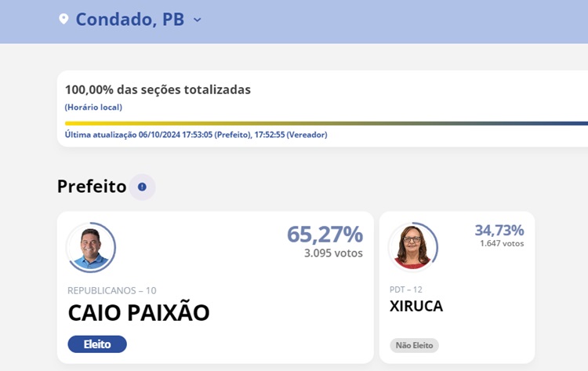This screenshot has height=371, width=588.
Task: Click the Prefeito section heading
Action: 92,187
